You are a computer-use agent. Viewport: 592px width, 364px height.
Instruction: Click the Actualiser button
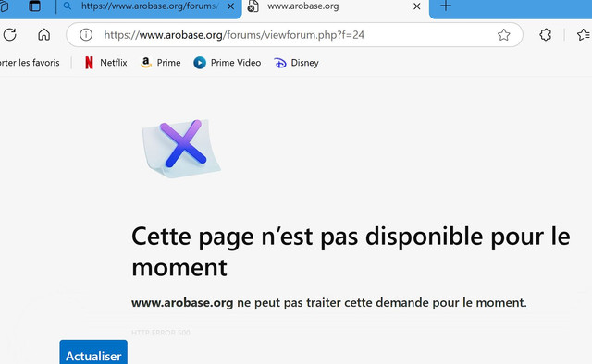93,352
